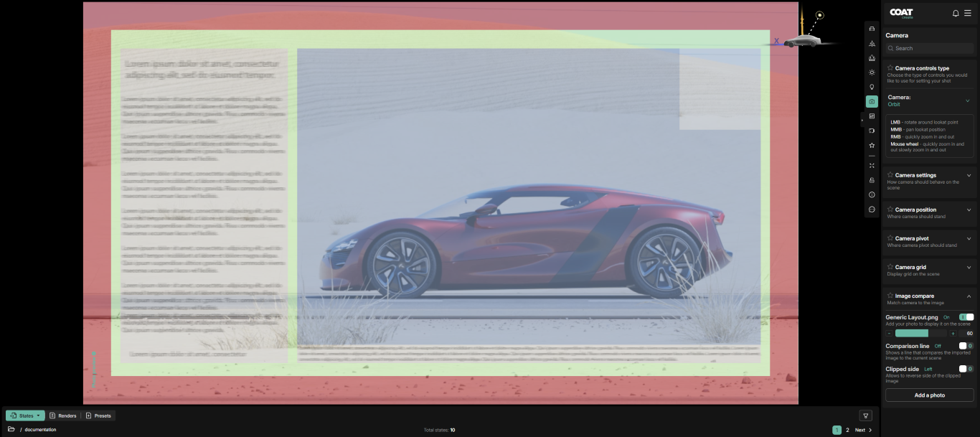
Task: Turn off the Generic Layout.png toggle
Action: point(966,317)
